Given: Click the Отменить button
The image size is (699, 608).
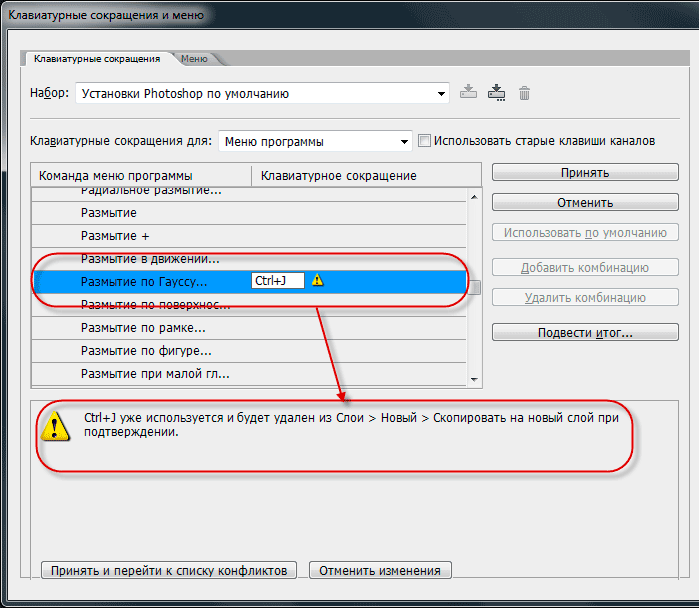Looking at the screenshot, I should pyautogui.click(x=585, y=202).
